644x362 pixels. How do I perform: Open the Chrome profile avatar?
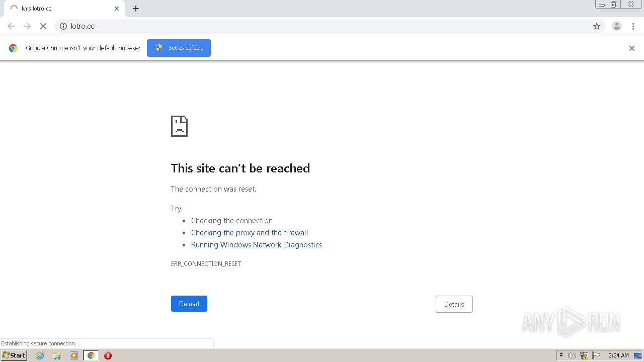coord(617,26)
